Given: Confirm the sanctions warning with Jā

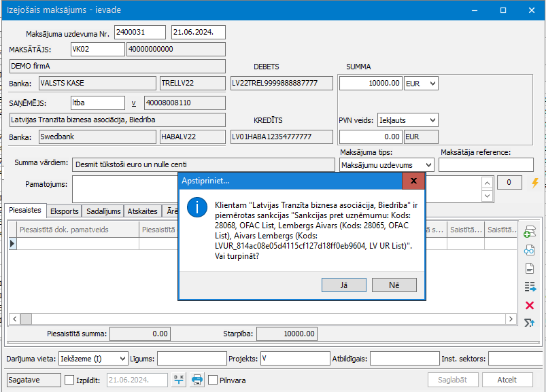Looking at the screenshot, I should 343,285.
